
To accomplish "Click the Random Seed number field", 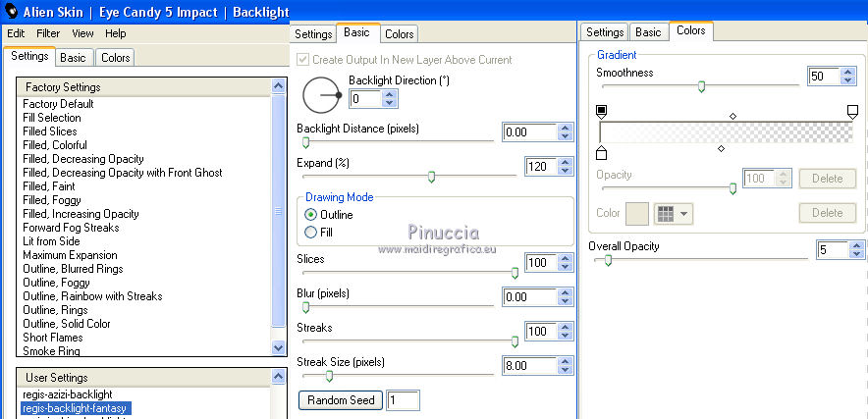I will click(403, 400).
